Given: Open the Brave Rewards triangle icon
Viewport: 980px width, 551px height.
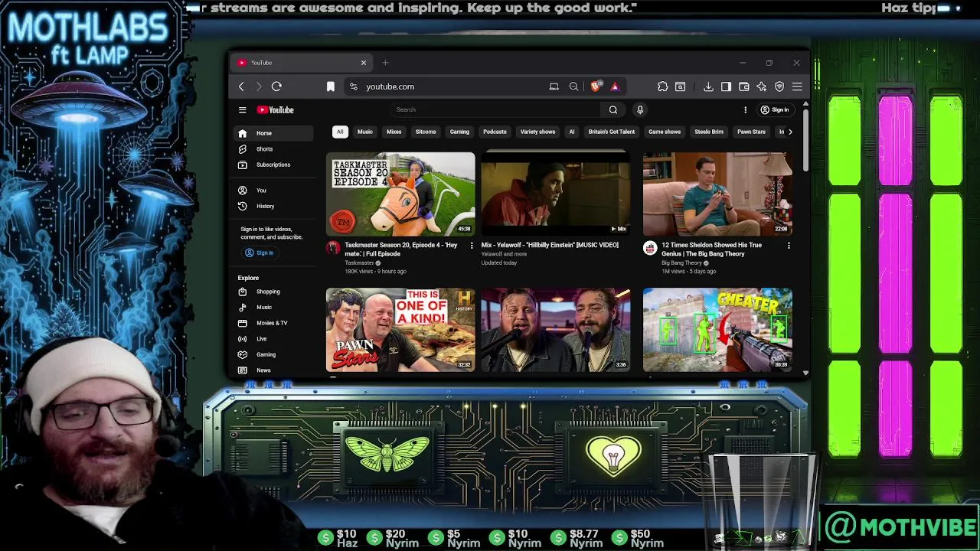Looking at the screenshot, I should click(x=614, y=86).
